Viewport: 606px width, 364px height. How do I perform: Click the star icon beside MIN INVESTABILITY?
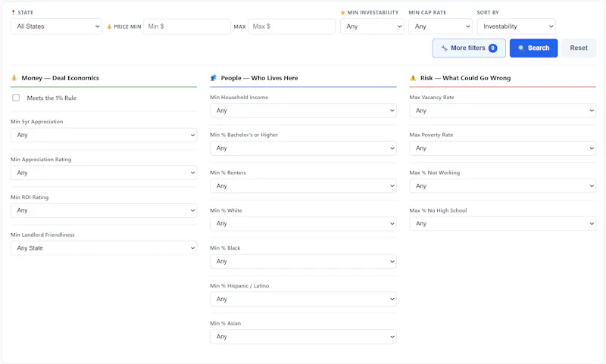click(x=343, y=12)
